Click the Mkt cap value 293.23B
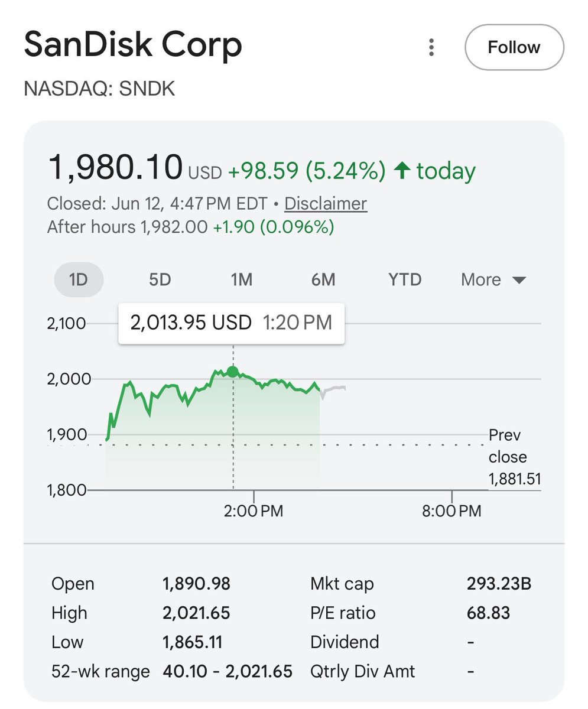The width and height of the screenshot is (588, 709). 499,584
